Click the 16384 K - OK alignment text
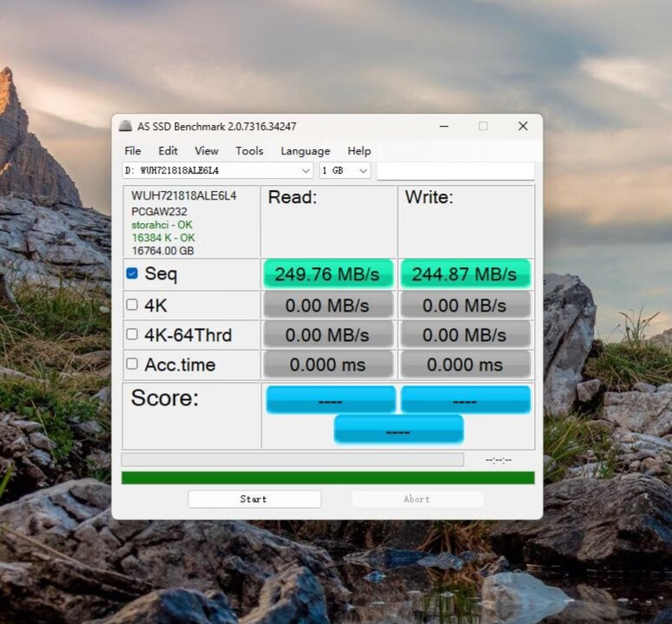 coord(163,238)
